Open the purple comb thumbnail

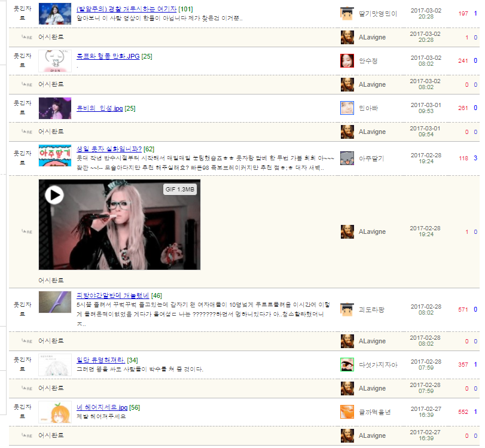point(55,302)
